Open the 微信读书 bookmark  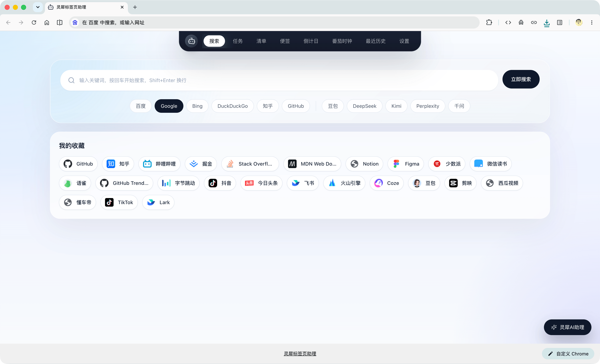490,164
